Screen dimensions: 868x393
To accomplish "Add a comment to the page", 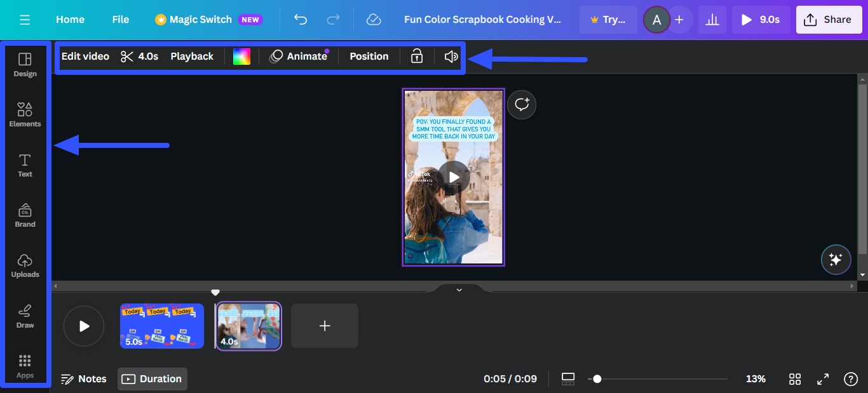I will click(522, 105).
